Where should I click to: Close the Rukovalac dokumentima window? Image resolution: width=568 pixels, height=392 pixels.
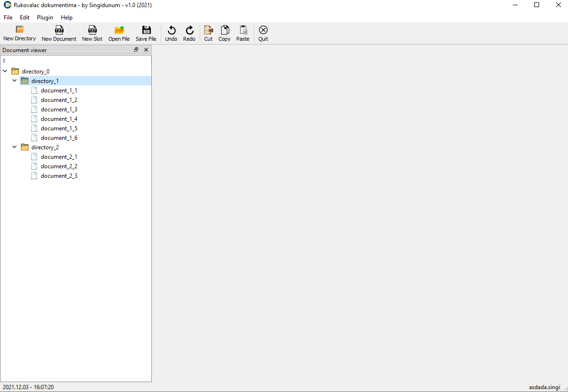click(558, 5)
